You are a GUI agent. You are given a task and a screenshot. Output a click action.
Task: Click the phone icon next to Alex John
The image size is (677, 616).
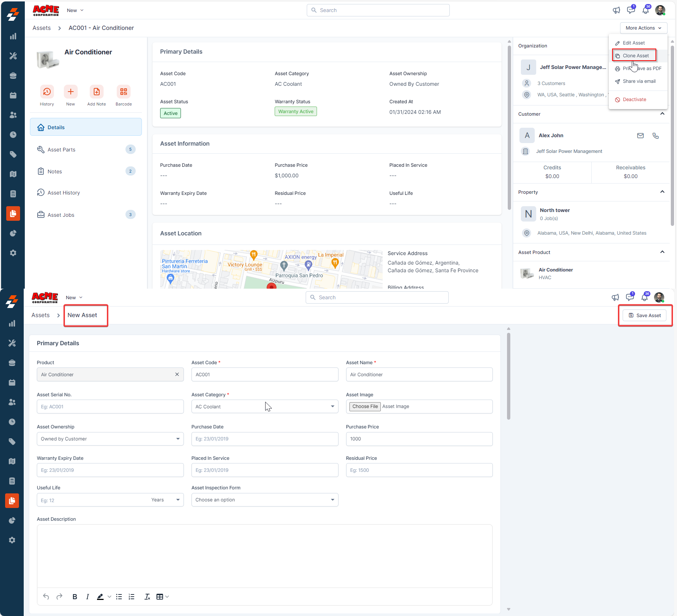(655, 136)
